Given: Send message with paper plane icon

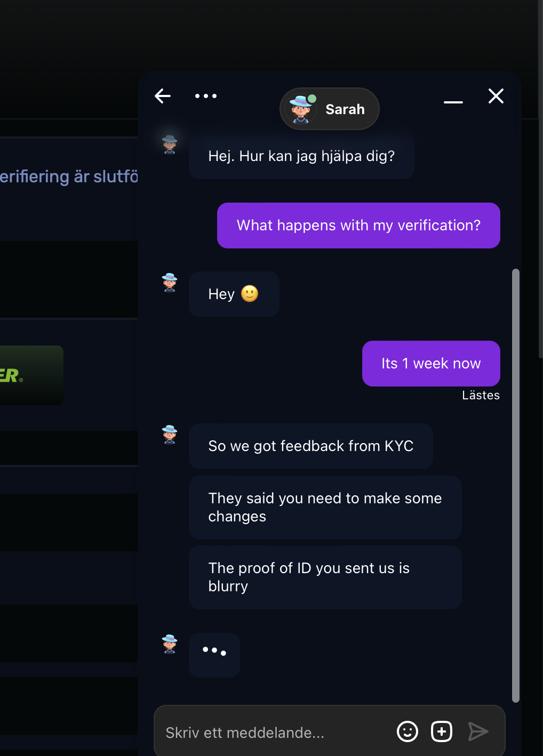Looking at the screenshot, I should (478, 731).
